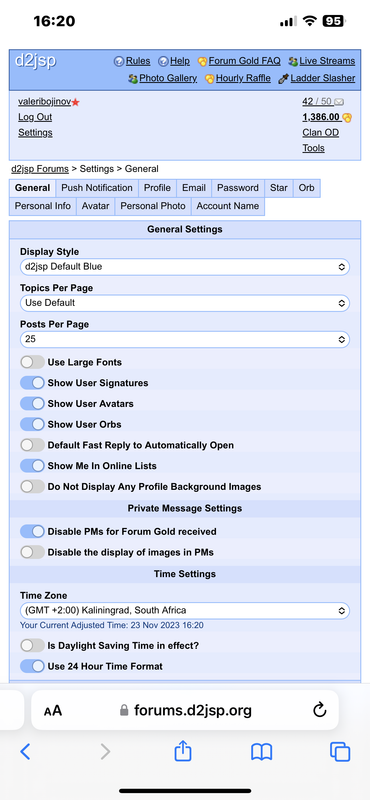Reload the page with the refresh icon
This screenshot has height=800, width=370.
click(319, 710)
